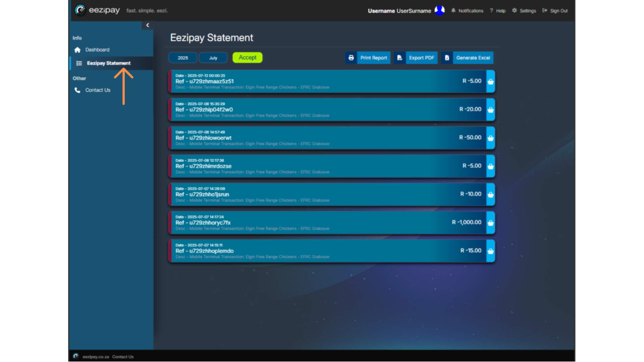Click the Contact Us phone icon

coord(77,90)
